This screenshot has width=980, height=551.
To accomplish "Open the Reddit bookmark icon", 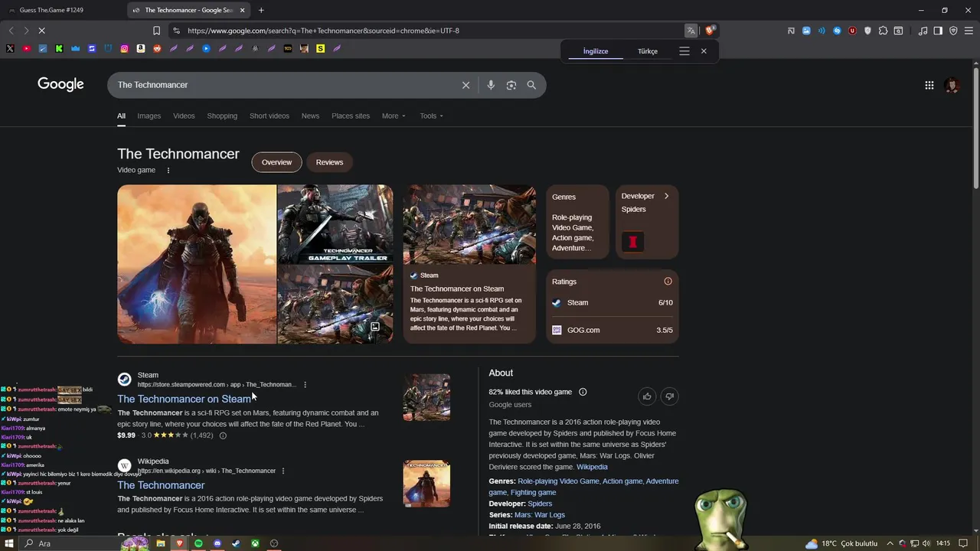I will tap(157, 48).
